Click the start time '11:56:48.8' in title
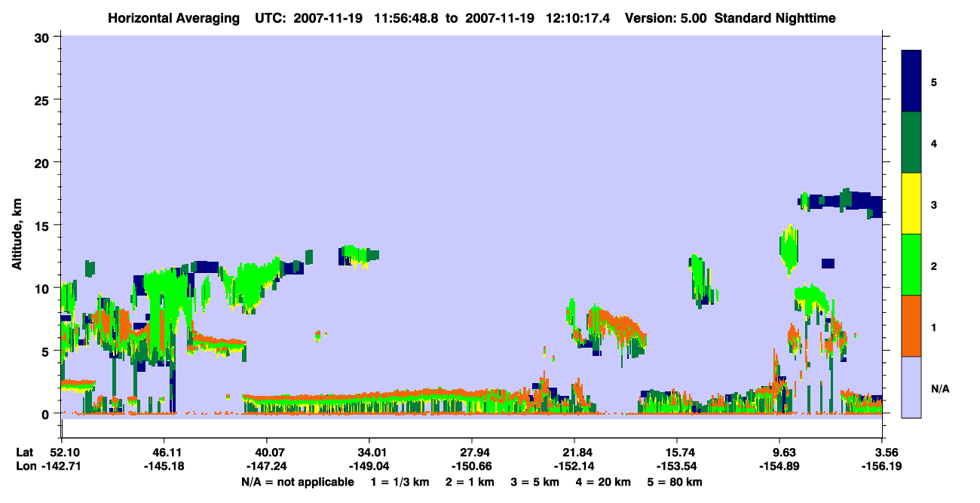Viewport: 980px width, 503px height. pos(408,17)
